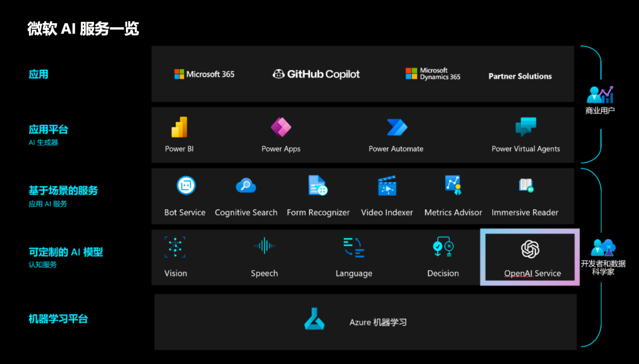Click the Power Virtual Agents chat icon
Image resolution: width=639 pixels, height=364 pixels.
(x=526, y=126)
